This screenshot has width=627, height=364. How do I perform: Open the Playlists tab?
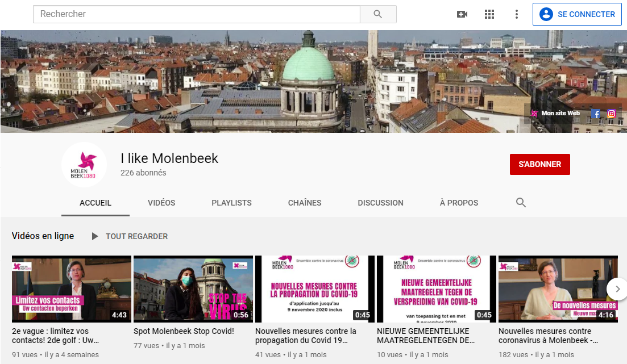(231, 203)
